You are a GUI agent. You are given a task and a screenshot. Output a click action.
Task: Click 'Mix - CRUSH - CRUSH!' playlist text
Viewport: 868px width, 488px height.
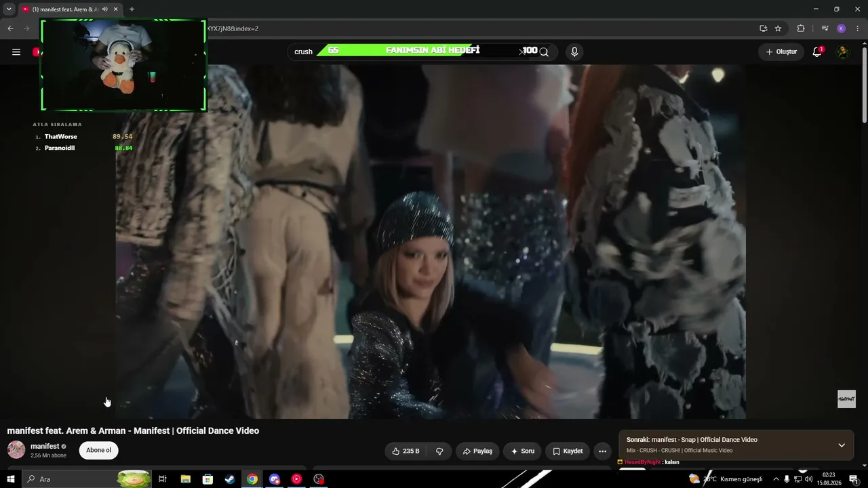[x=679, y=451]
